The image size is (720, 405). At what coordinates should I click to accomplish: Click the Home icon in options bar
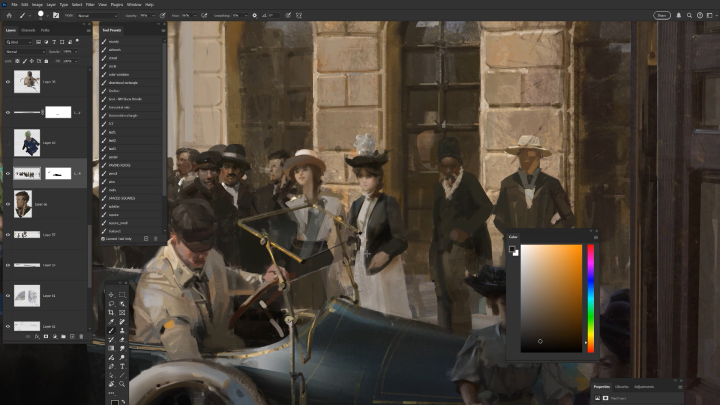click(9, 15)
